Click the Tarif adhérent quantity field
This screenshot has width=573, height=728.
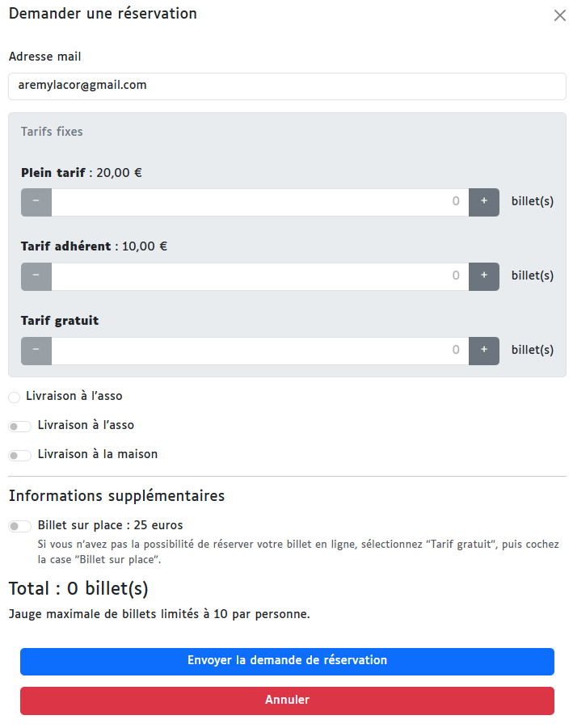259,276
